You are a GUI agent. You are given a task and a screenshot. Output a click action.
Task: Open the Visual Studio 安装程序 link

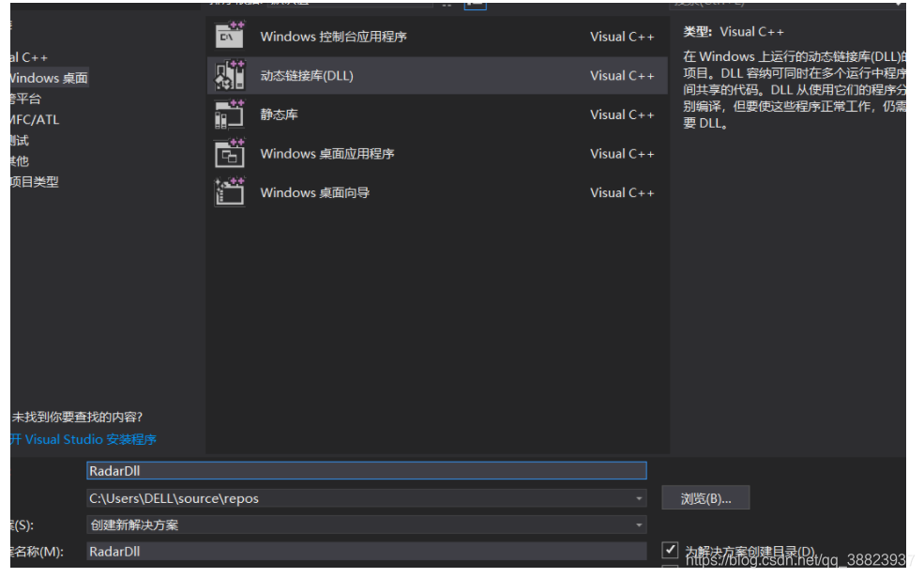point(83,439)
